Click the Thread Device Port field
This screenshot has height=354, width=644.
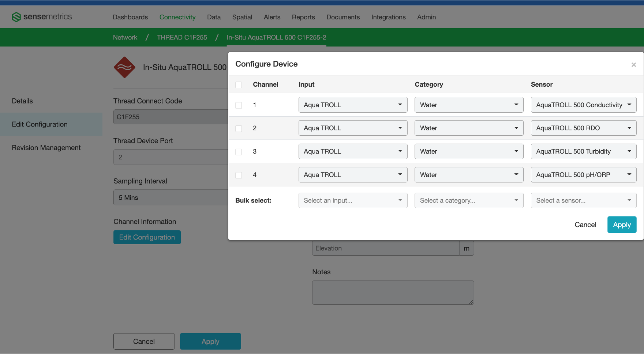point(171,157)
